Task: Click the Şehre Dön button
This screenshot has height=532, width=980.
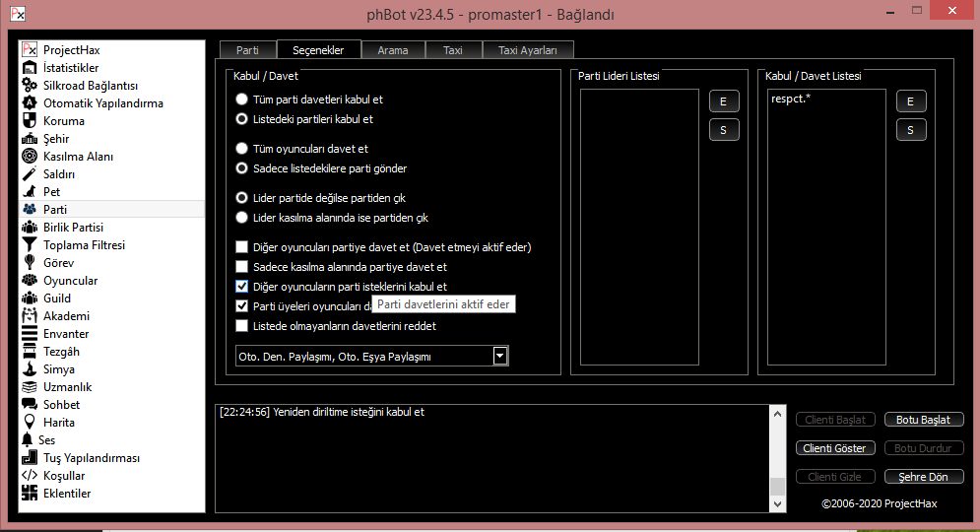Action: point(923,477)
